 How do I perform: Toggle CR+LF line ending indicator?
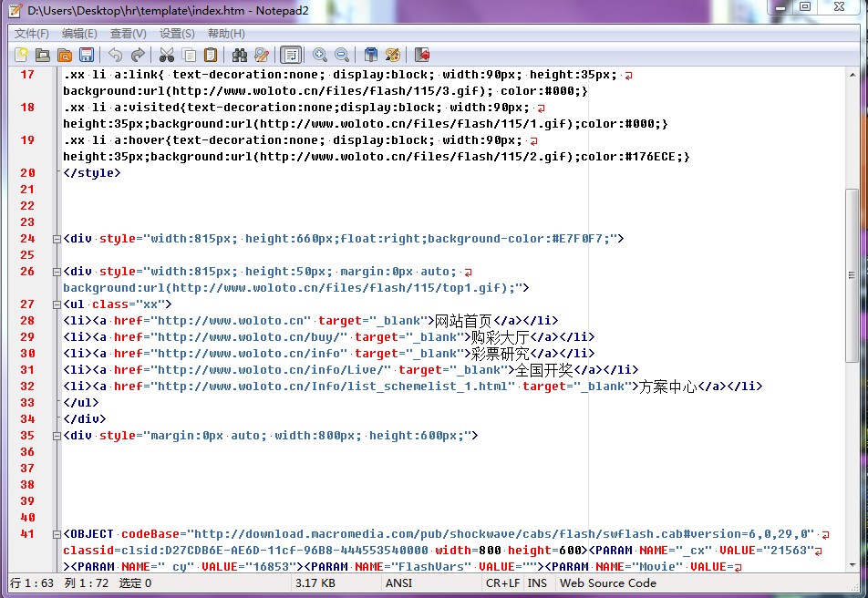502,583
